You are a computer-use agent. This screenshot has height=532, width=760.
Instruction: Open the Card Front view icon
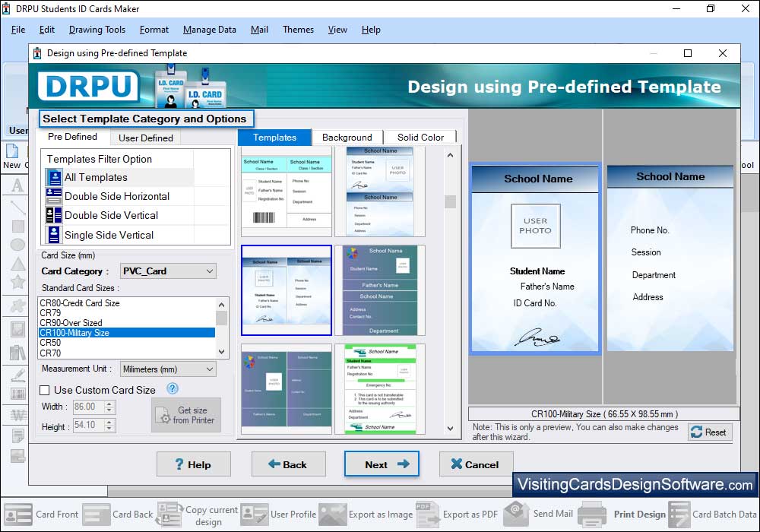tap(18, 515)
